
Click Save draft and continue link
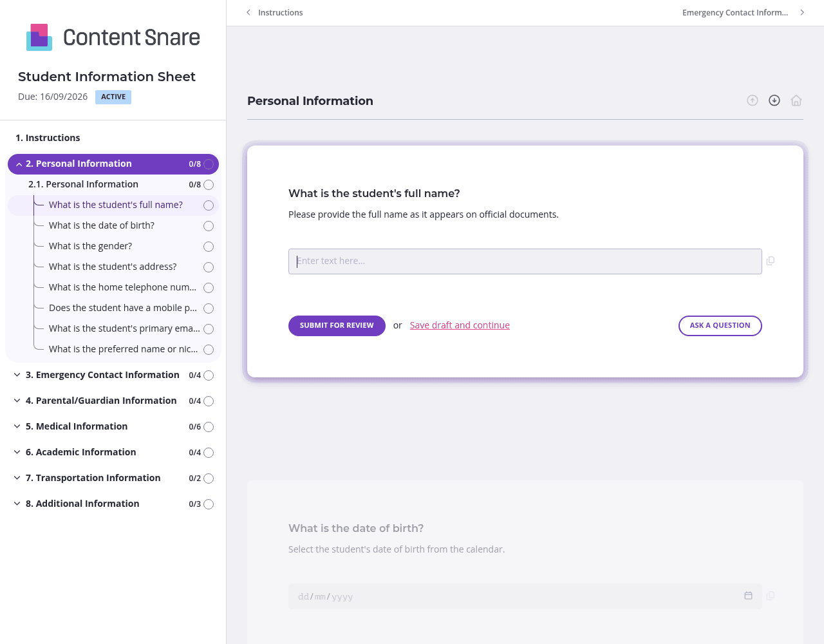tap(460, 325)
